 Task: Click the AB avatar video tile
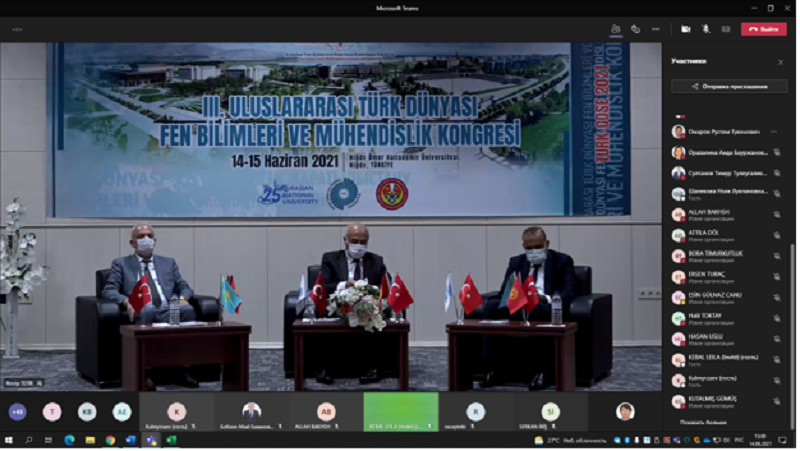click(326, 411)
